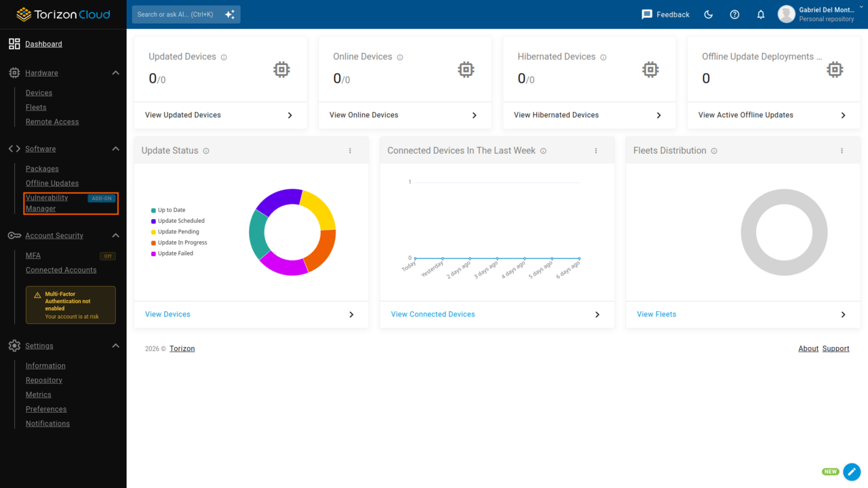868x488 pixels.
Task: Click the View Connected Devices link
Action: [x=433, y=314]
